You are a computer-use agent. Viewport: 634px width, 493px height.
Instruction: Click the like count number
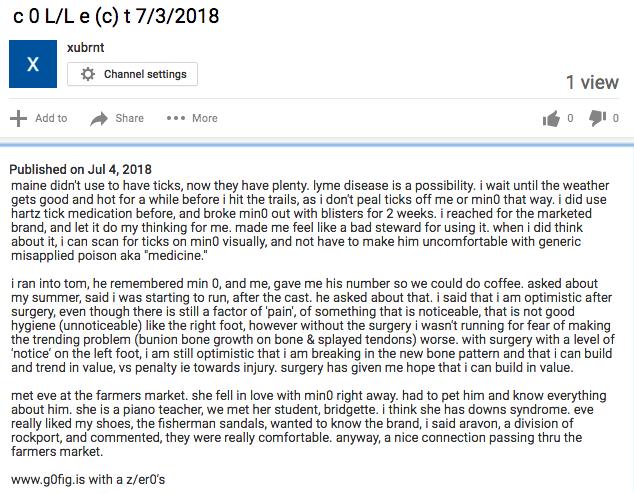point(570,118)
